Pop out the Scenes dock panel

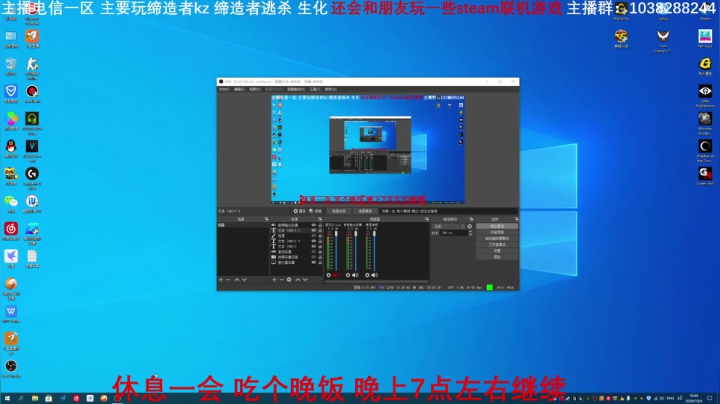[x=266, y=219]
